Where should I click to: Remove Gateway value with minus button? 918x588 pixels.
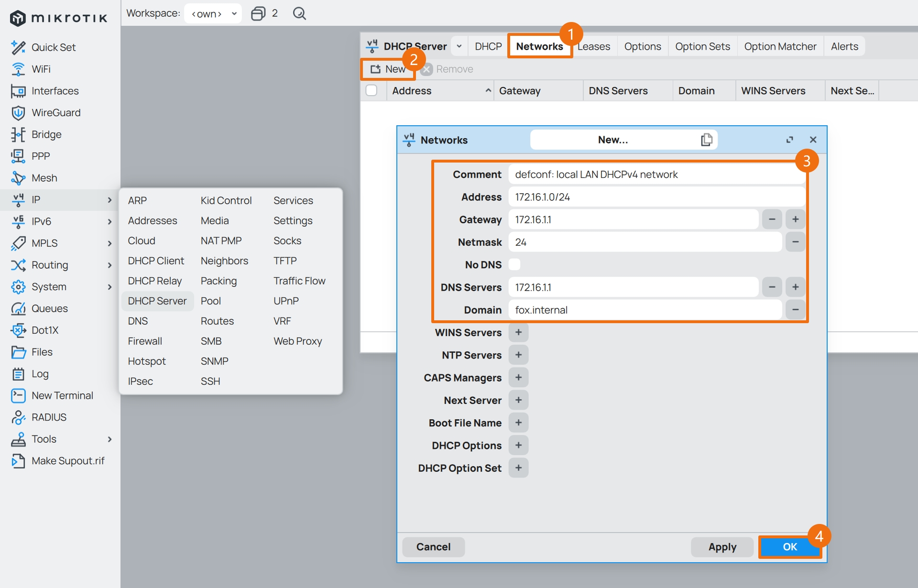(x=772, y=219)
